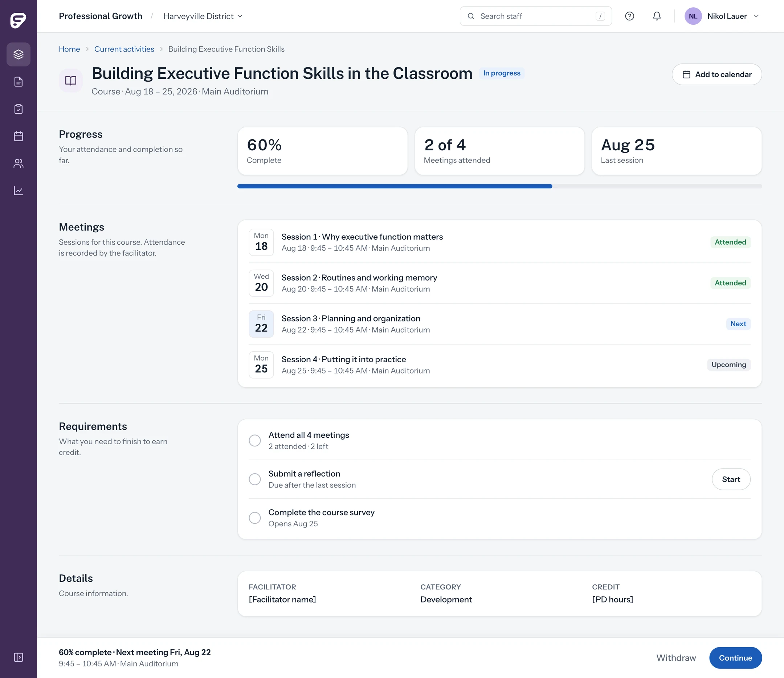The height and width of the screenshot is (678, 784).
Task: Open the analytics chart sidebar icon
Action: tap(19, 191)
